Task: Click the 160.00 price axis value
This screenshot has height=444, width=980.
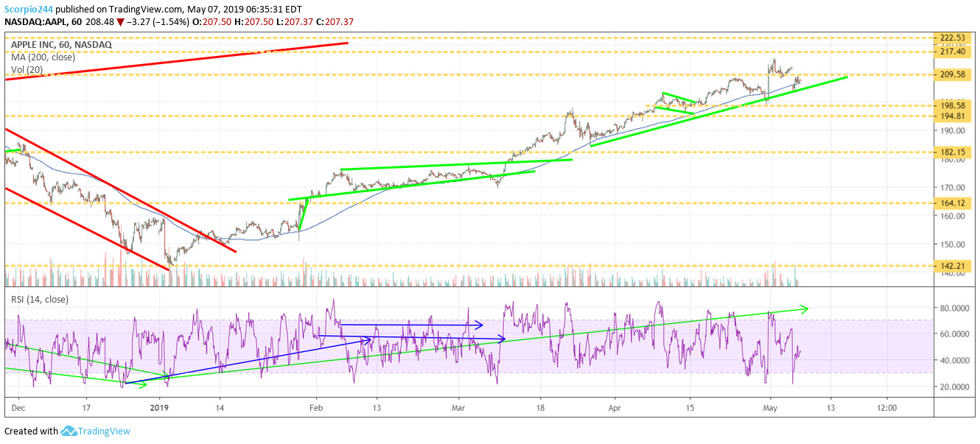Action: [951, 216]
